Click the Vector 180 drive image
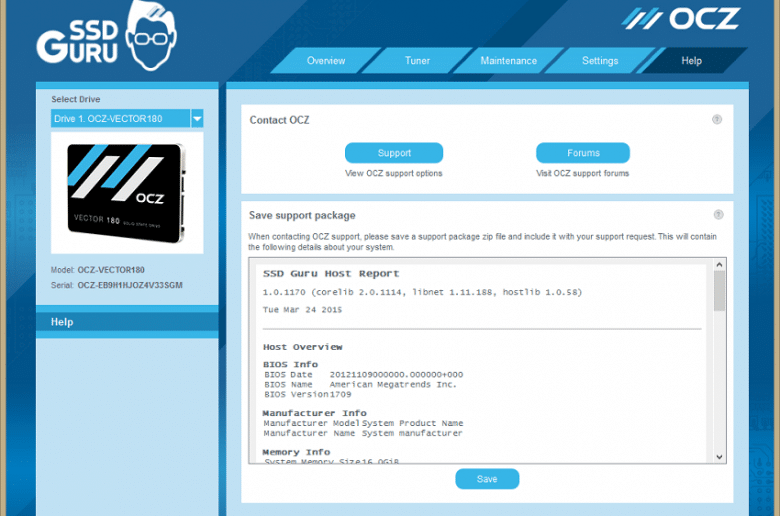The width and height of the screenshot is (780, 516). [127, 193]
